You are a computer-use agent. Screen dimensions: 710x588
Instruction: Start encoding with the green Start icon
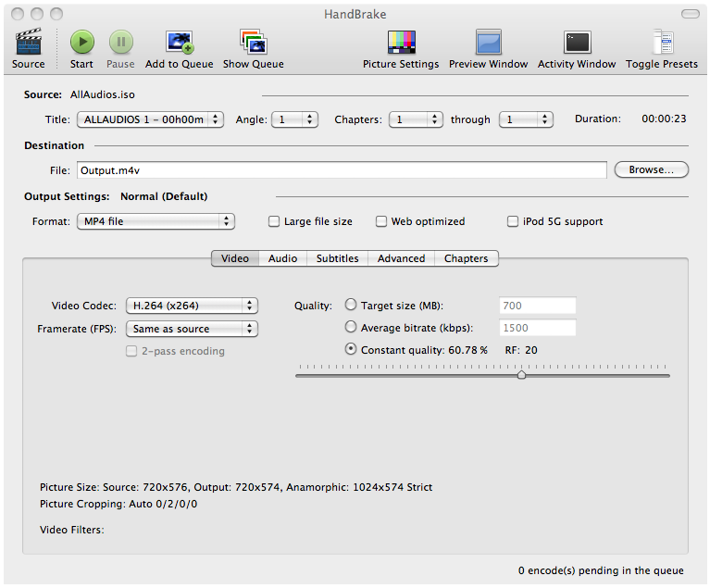coord(82,42)
